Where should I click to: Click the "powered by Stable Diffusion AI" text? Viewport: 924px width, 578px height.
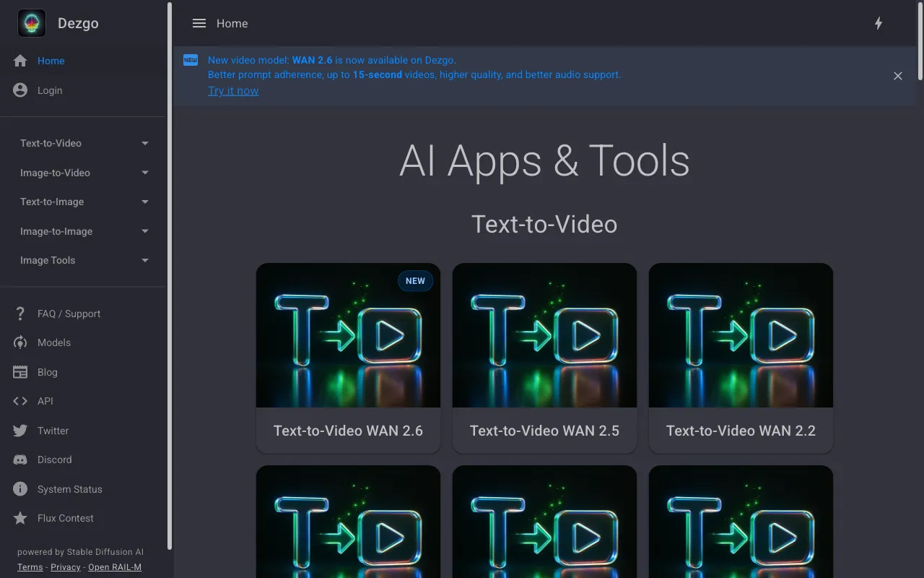pos(80,552)
